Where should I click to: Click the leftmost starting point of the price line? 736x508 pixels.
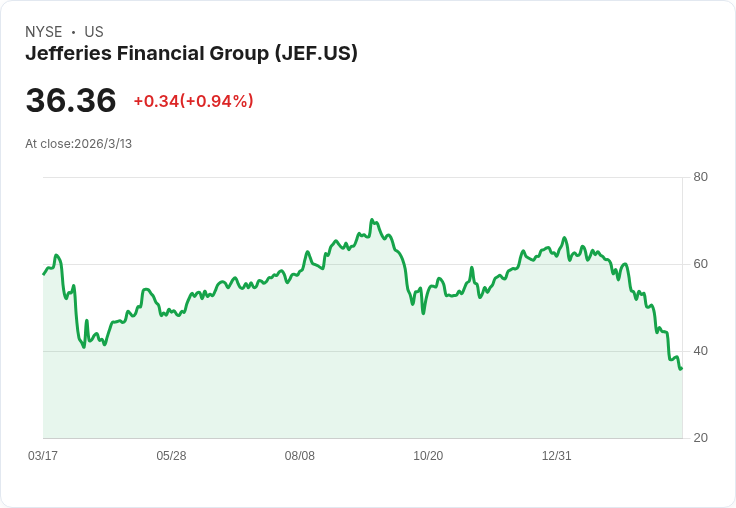[x=44, y=273]
